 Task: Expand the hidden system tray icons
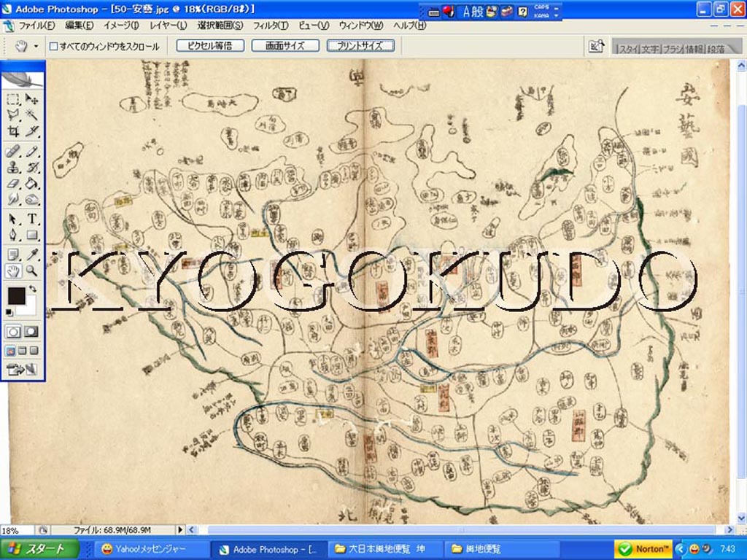[679, 549]
